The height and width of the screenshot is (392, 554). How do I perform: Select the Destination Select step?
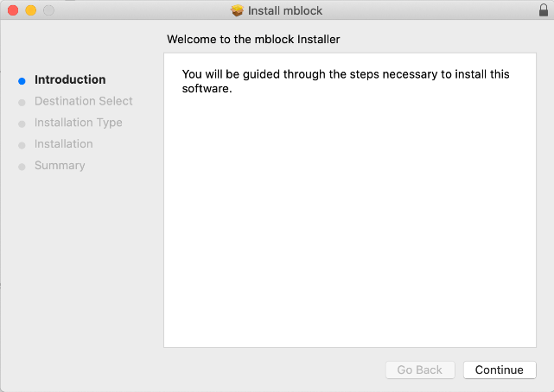click(x=83, y=101)
